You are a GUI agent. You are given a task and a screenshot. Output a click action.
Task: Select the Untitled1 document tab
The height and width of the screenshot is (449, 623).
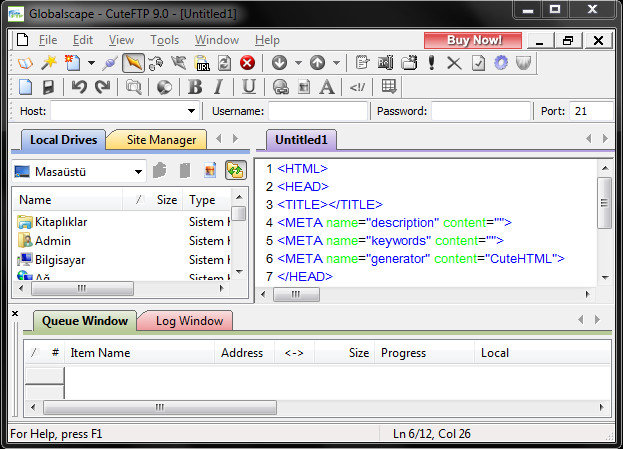301,140
